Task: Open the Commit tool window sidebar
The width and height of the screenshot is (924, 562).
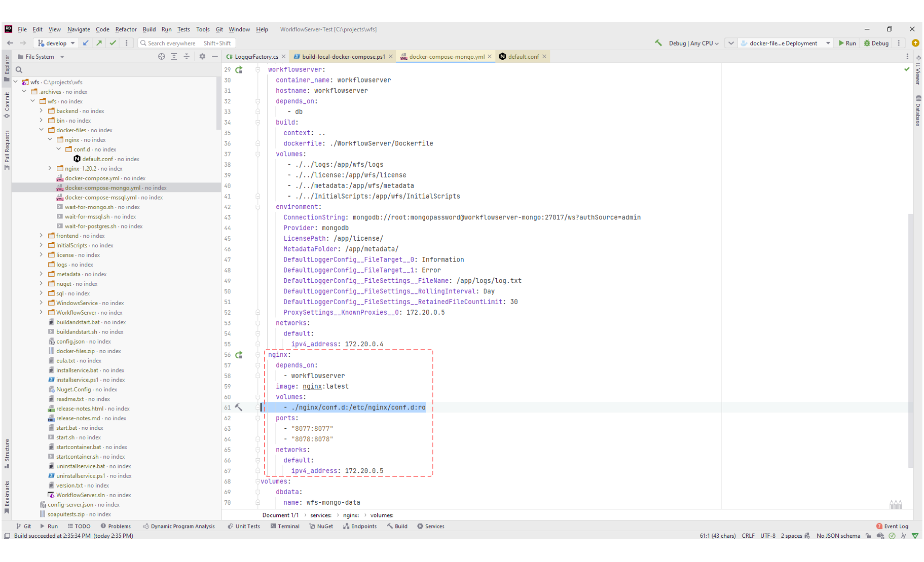Action: [x=7, y=105]
